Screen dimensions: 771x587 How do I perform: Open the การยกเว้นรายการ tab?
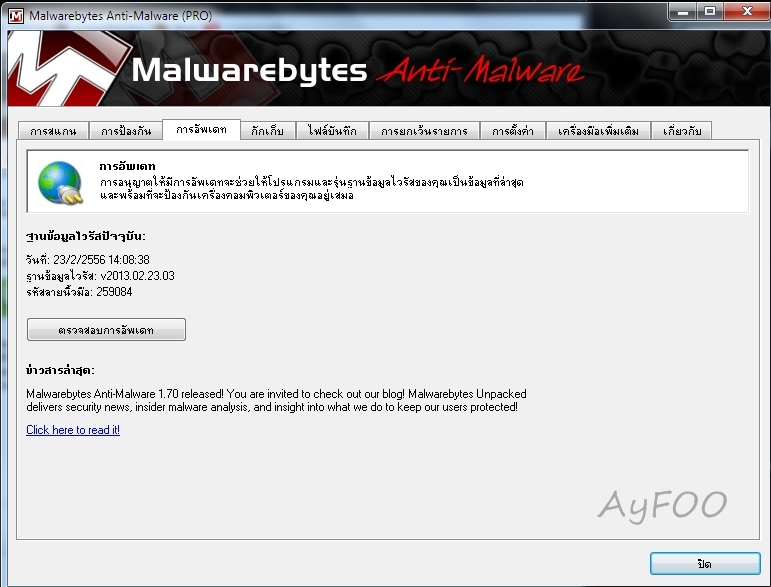coord(424,131)
